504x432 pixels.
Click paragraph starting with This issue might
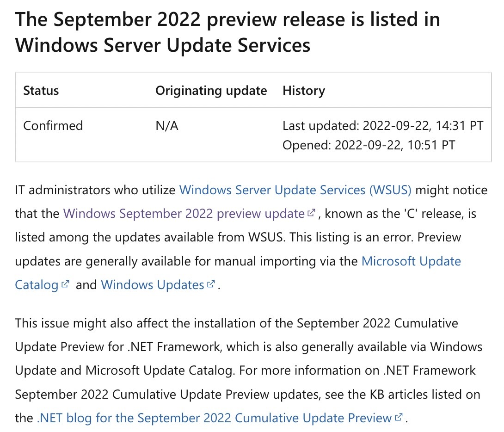(x=248, y=370)
